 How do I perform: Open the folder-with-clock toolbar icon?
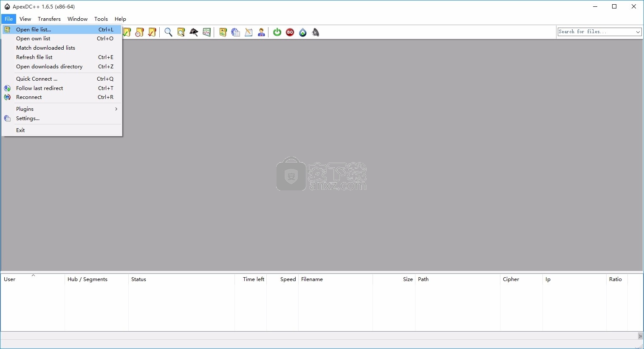click(139, 32)
